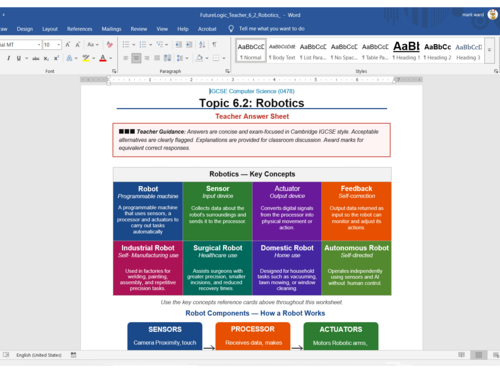Apply the Heading 2 style

tap(437, 51)
